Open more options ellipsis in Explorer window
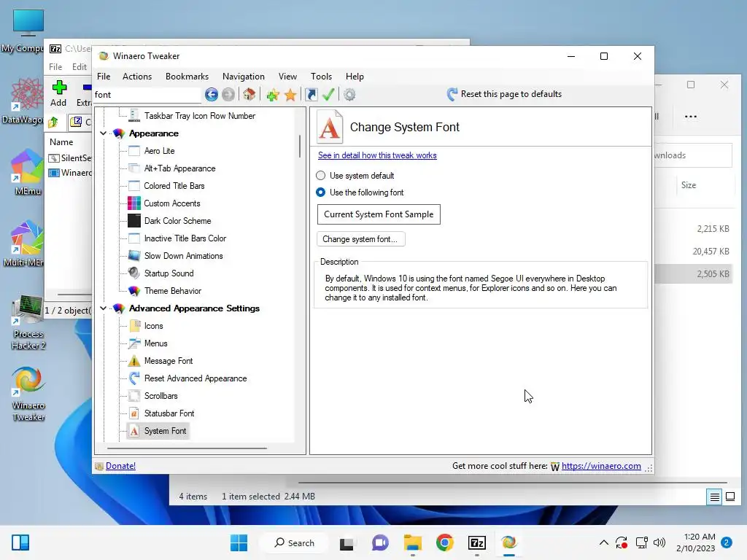Image resolution: width=747 pixels, height=560 pixels. [x=690, y=117]
